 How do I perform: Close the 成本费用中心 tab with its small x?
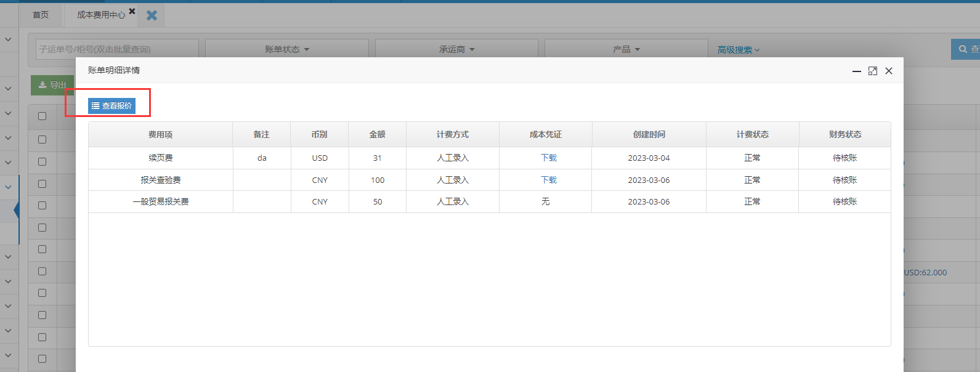tap(132, 11)
